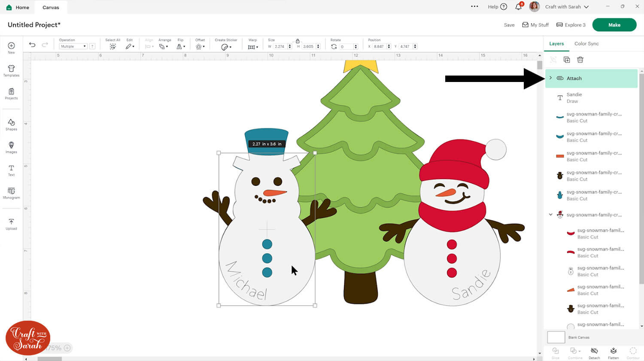Delete the selected layer with trash icon
This screenshot has height=361, width=644.
coord(580,60)
